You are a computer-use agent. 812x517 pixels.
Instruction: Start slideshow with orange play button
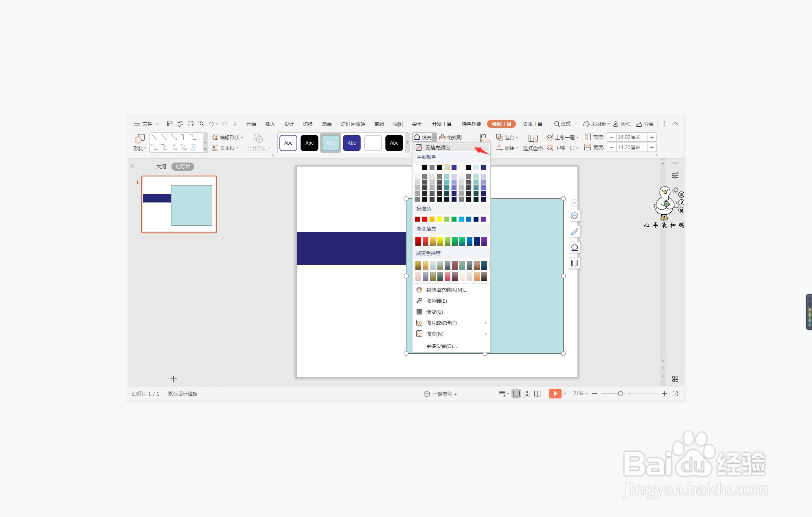coord(555,394)
